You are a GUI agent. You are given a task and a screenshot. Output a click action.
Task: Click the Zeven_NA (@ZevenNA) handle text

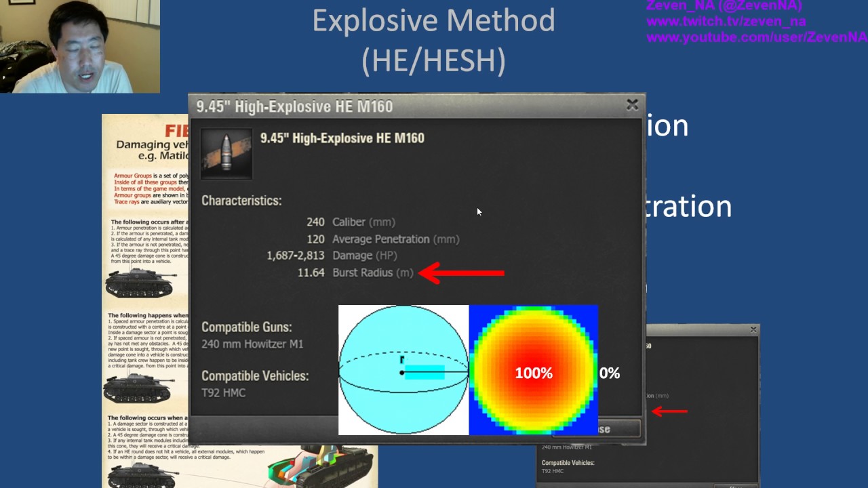point(724,6)
